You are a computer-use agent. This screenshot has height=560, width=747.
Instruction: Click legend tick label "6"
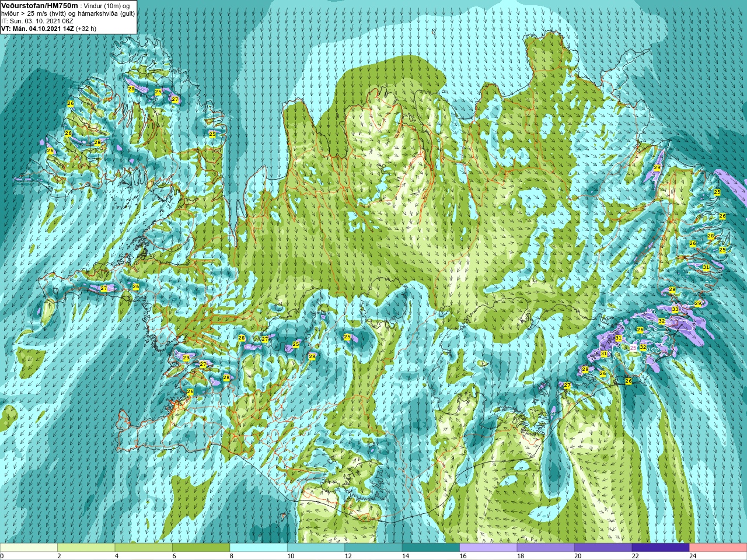pyautogui.click(x=174, y=556)
